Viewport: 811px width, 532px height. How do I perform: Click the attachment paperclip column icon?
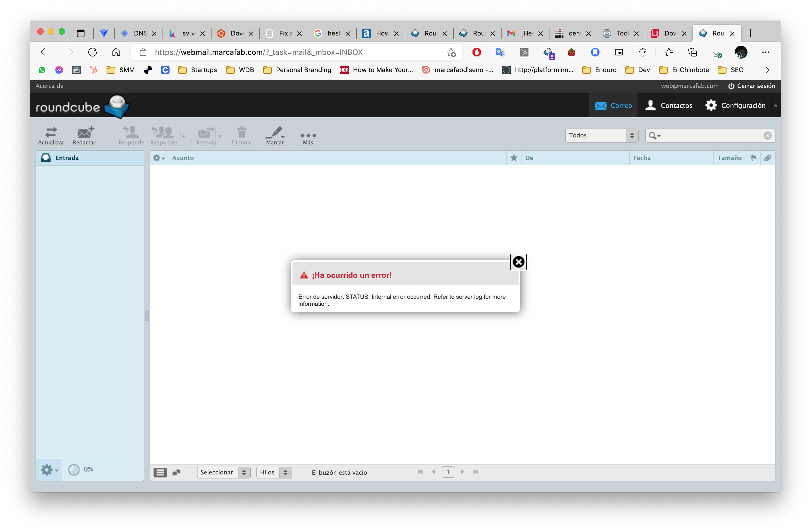point(767,158)
